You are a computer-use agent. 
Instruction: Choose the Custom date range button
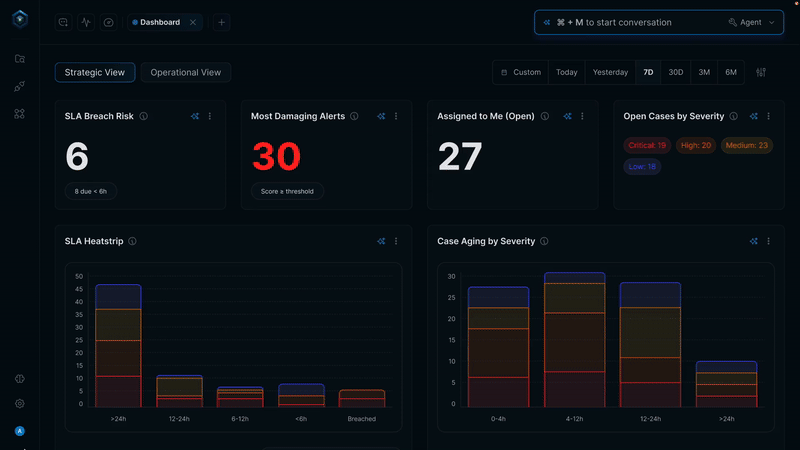pos(521,72)
